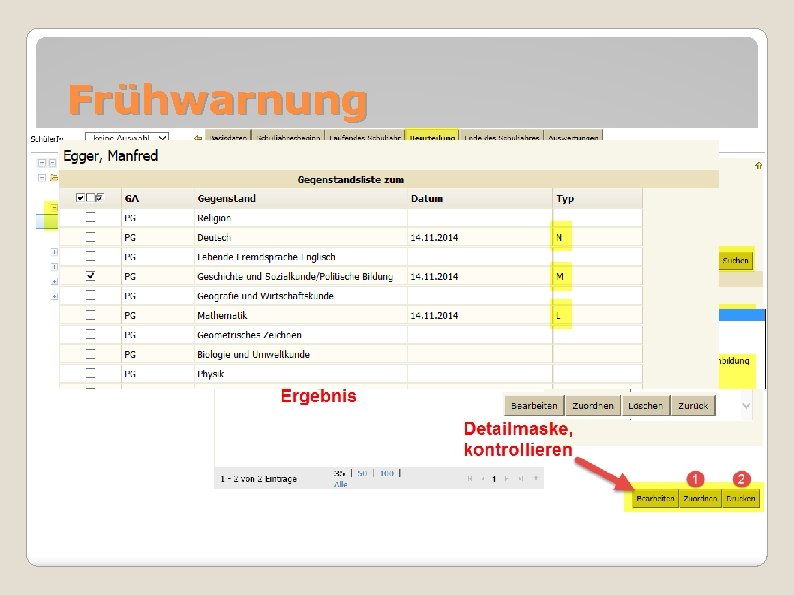Viewport: 794px width, 595px height.
Task: Click the Typ value M for Geschichte
Action: [560, 276]
